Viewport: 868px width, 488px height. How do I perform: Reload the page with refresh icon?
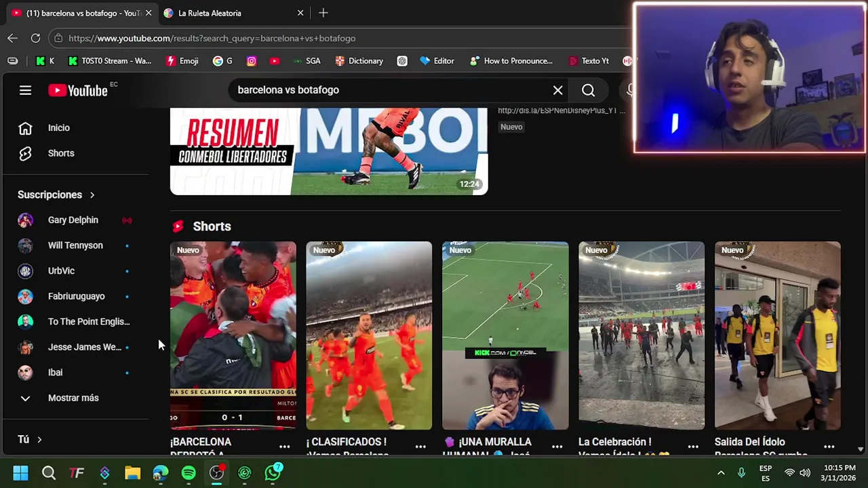(x=35, y=38)
